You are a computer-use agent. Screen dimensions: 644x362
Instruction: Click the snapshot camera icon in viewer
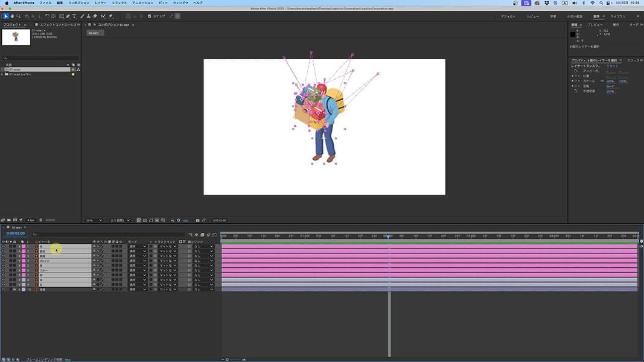(x=197, y=220)
